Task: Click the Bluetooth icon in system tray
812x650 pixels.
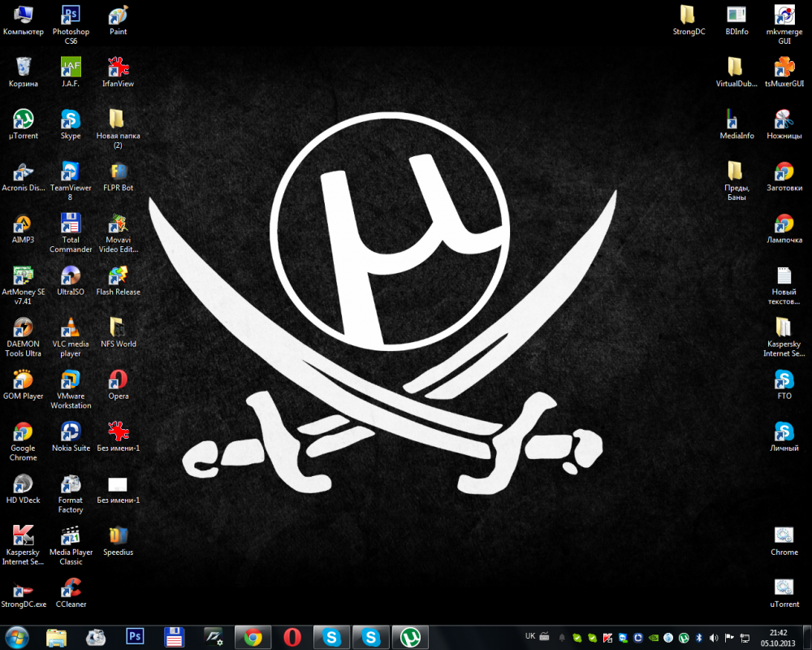Action: click(x=699, y=638)
